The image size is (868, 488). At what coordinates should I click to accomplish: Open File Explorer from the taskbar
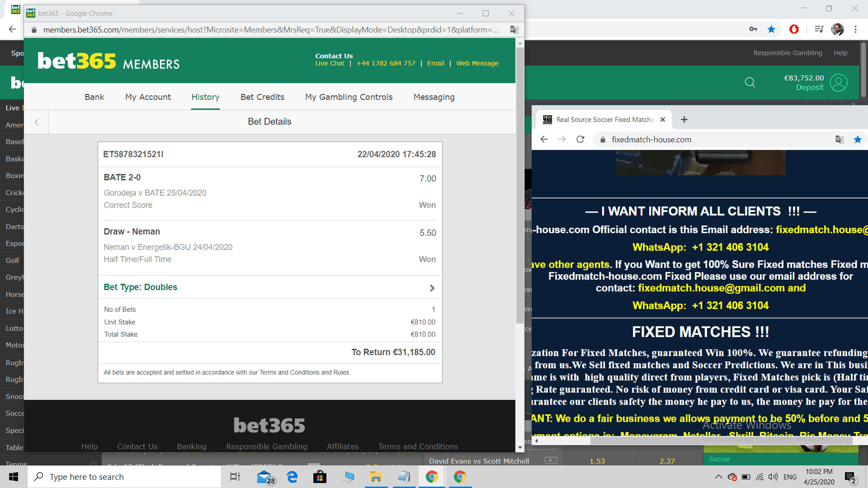coord(375,477)
